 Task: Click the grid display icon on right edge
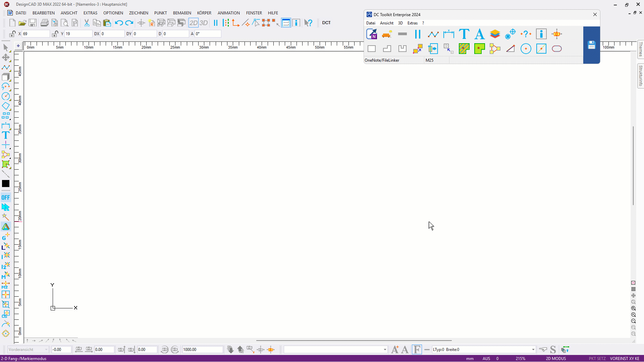(x=633, y=289)
